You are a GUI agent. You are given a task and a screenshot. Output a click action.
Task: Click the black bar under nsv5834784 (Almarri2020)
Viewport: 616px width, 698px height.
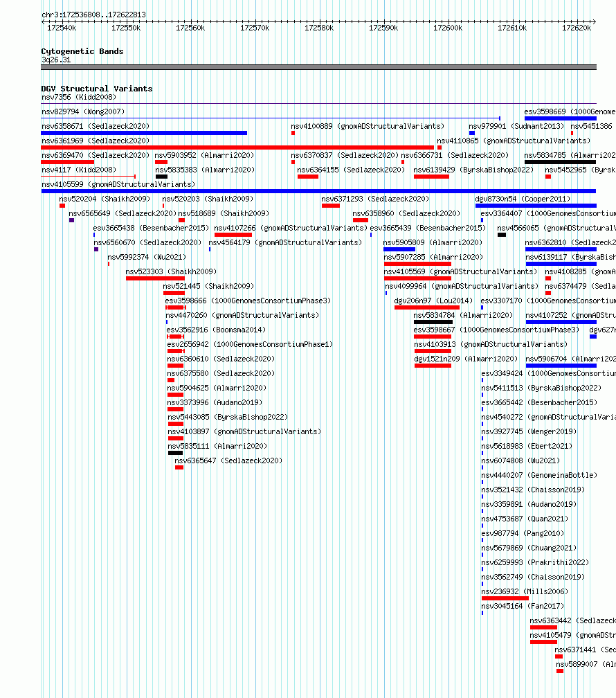click(433, 322)
